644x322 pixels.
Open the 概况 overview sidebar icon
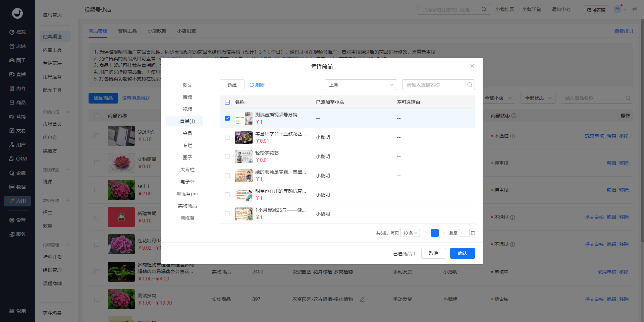(x=12, y=32)
